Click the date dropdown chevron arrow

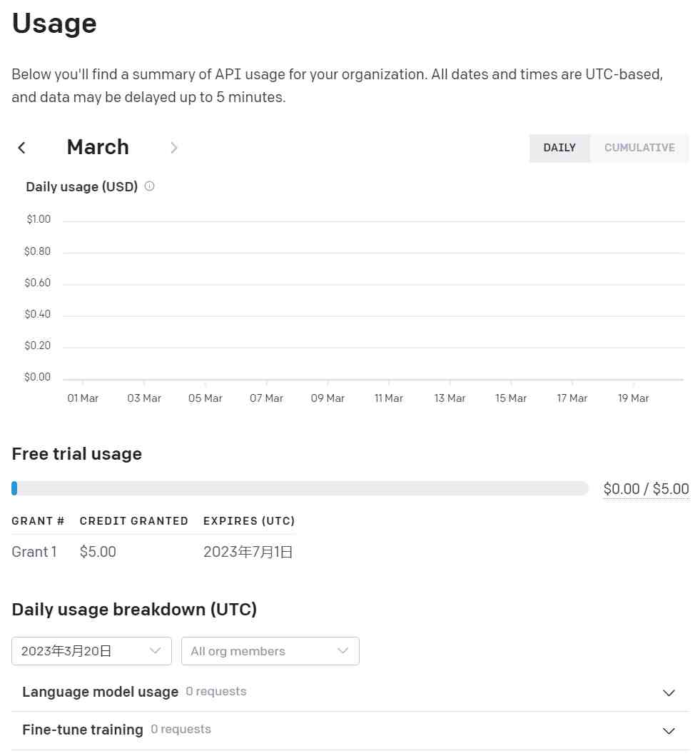coord(155,651)
